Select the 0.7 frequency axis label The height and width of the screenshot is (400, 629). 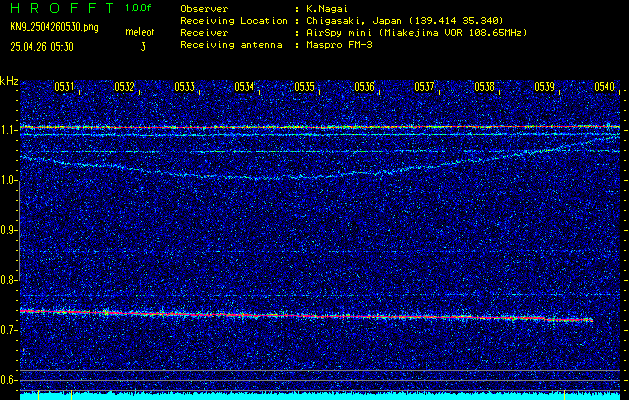coord(7,330)
